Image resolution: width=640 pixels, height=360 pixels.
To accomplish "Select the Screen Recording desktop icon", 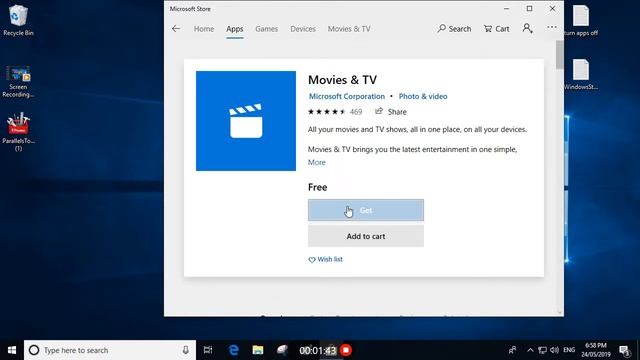I will click(x=18, y=82).
